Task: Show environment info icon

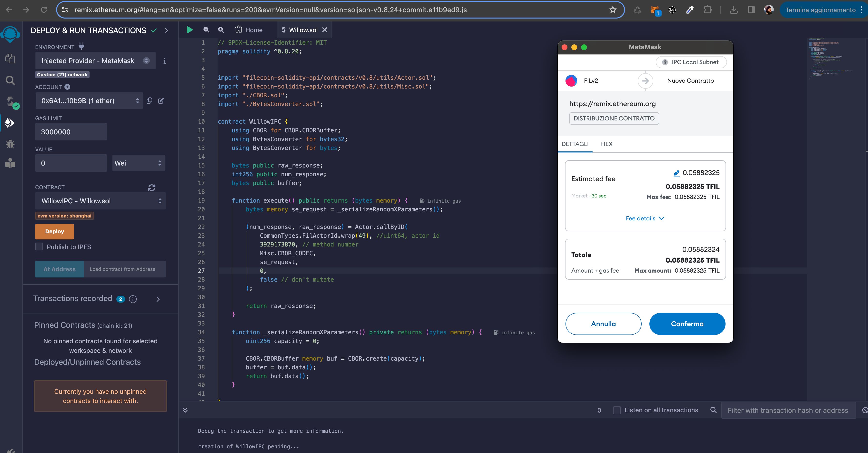Action: (164, 61)
